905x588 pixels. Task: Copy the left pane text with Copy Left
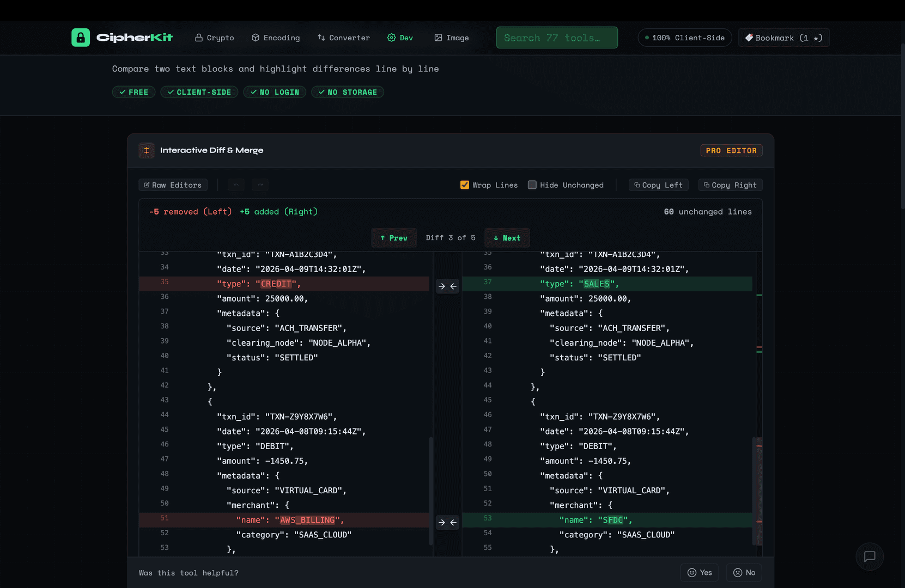click(659, 185)
